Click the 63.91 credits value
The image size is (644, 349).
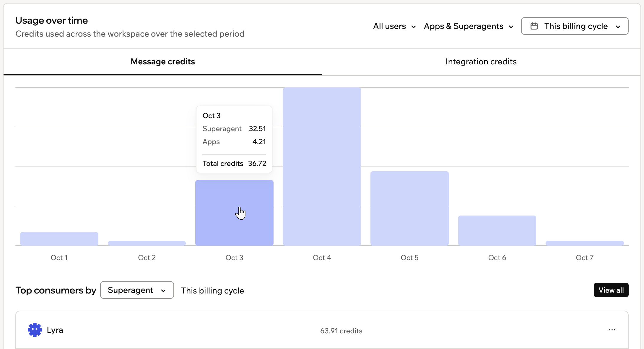[341, 331]
